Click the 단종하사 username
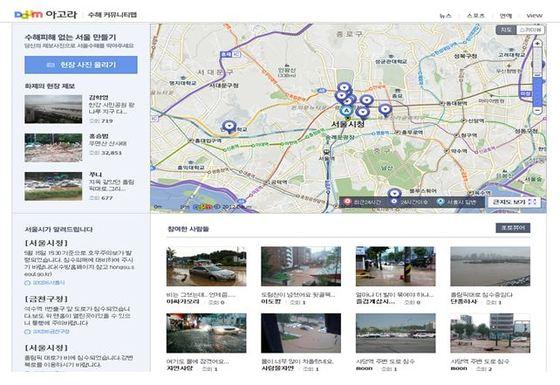 pyautogui.click(x=464, y=302)
